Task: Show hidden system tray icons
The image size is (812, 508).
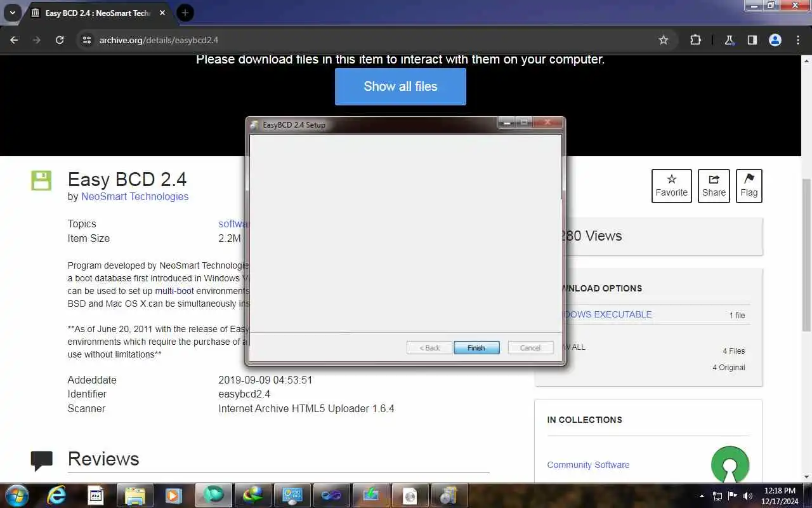Action: point(702,496)
